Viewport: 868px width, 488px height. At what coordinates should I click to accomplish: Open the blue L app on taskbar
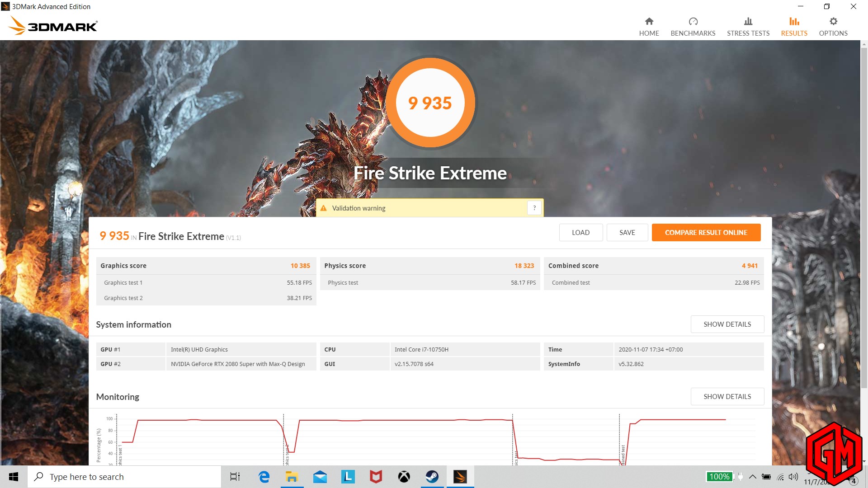[x=348, y=477]
